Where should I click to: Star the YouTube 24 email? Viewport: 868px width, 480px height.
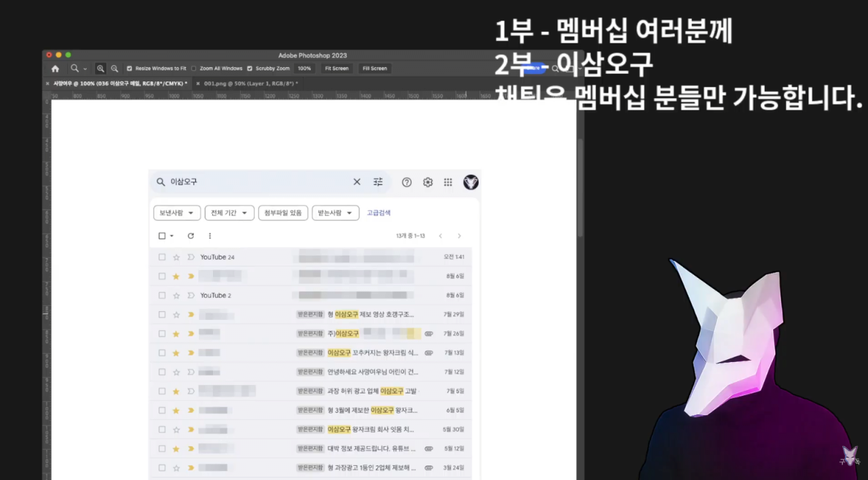[176, 257]
